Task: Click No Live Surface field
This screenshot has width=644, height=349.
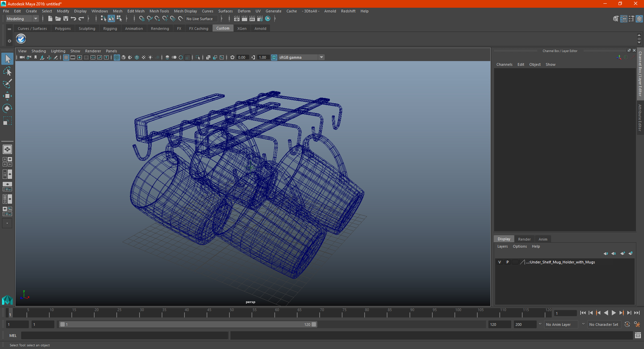Action: point(201,19)
